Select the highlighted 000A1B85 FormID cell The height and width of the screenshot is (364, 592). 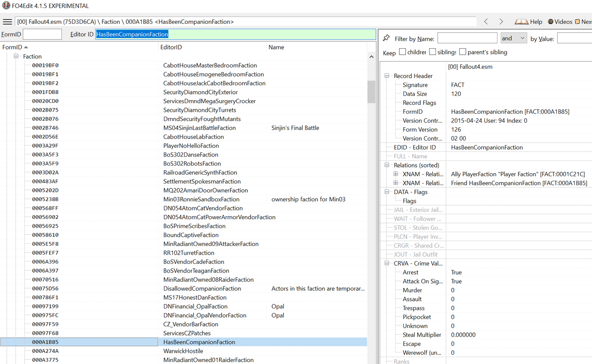(x=79, y=342)
